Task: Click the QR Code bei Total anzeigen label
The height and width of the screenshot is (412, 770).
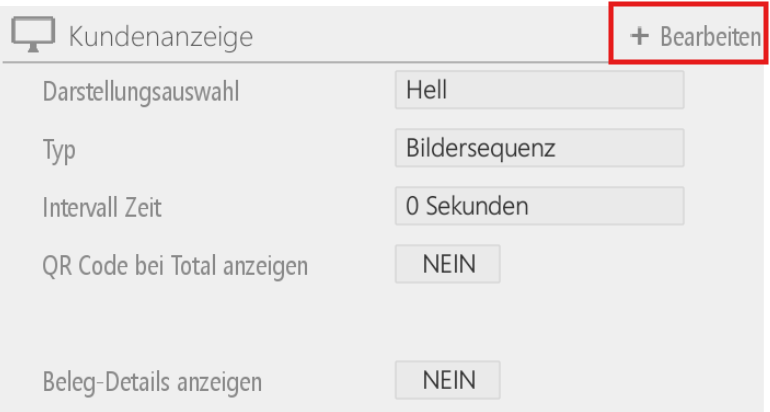Action: click(175, 266)
